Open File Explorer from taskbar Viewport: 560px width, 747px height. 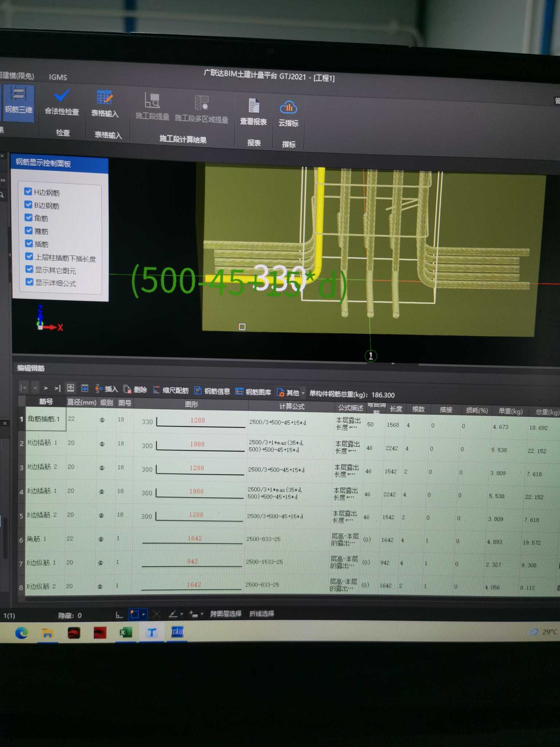point(47,633)
